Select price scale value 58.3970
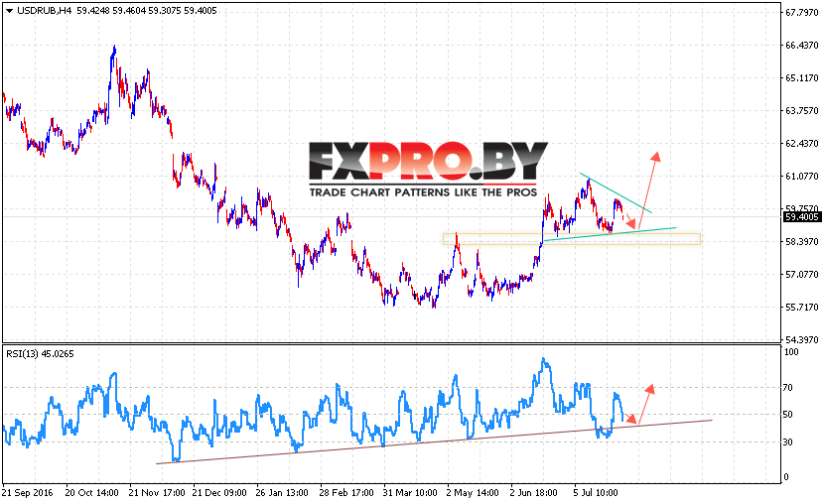 [x=801, y=241]
